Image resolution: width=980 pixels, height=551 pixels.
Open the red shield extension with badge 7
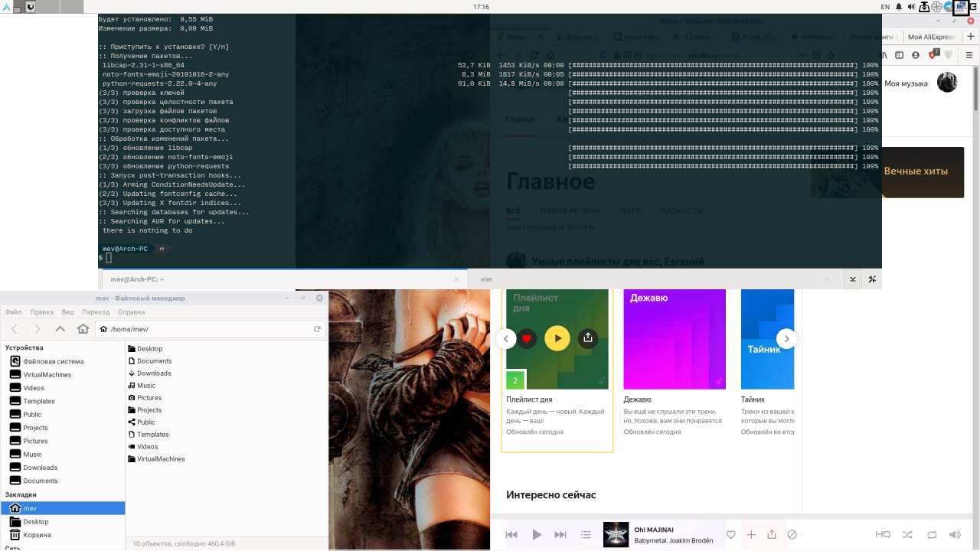(934, 54)
